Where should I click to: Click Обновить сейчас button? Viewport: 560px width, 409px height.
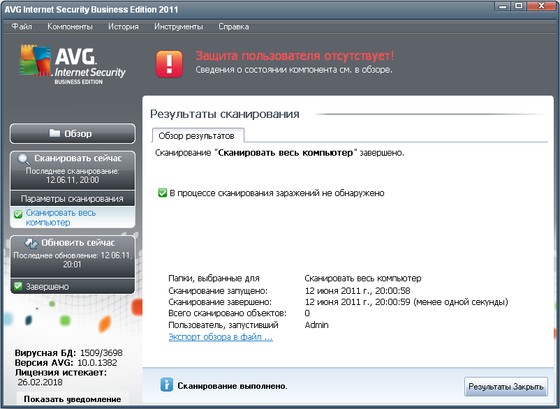(x=73, y=256)
